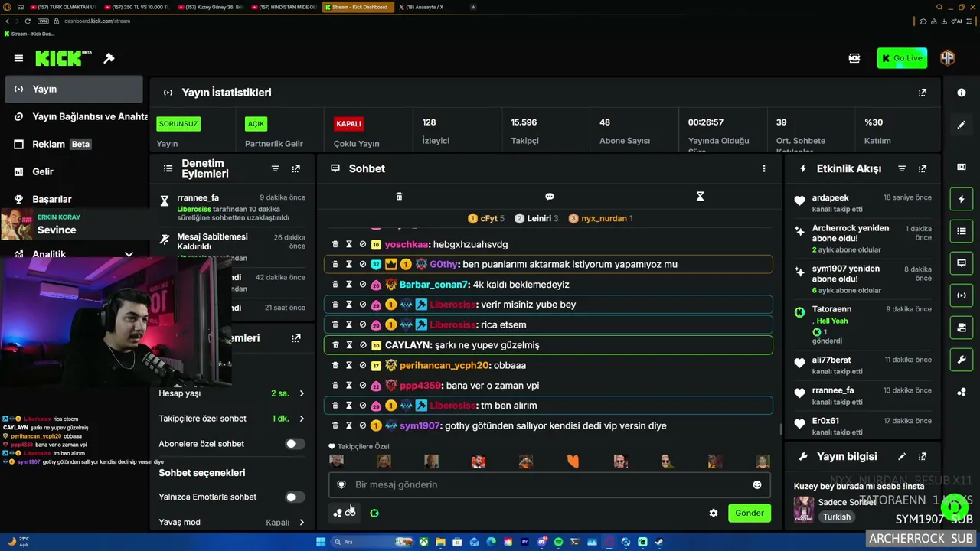
Task: Click green Kick emote icon below message box
Action: tap(374, 514)
